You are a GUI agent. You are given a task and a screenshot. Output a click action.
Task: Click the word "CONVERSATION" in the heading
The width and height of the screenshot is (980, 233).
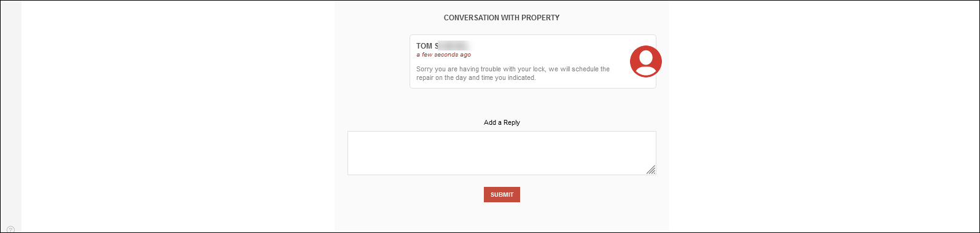(x=472, y=18)
